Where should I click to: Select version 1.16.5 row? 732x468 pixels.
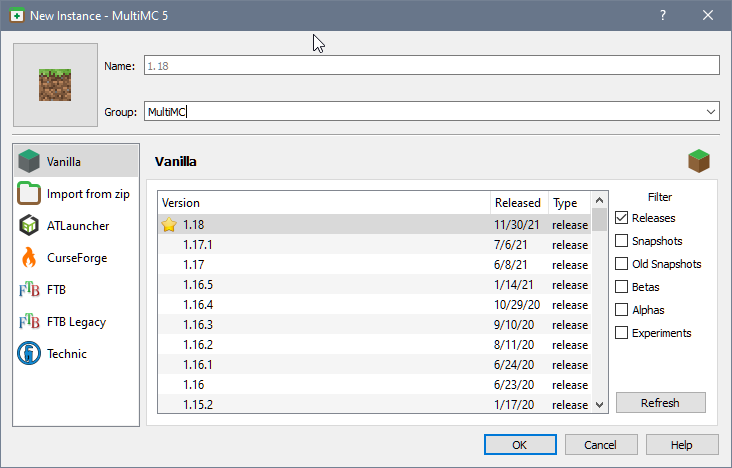[374, 284]
